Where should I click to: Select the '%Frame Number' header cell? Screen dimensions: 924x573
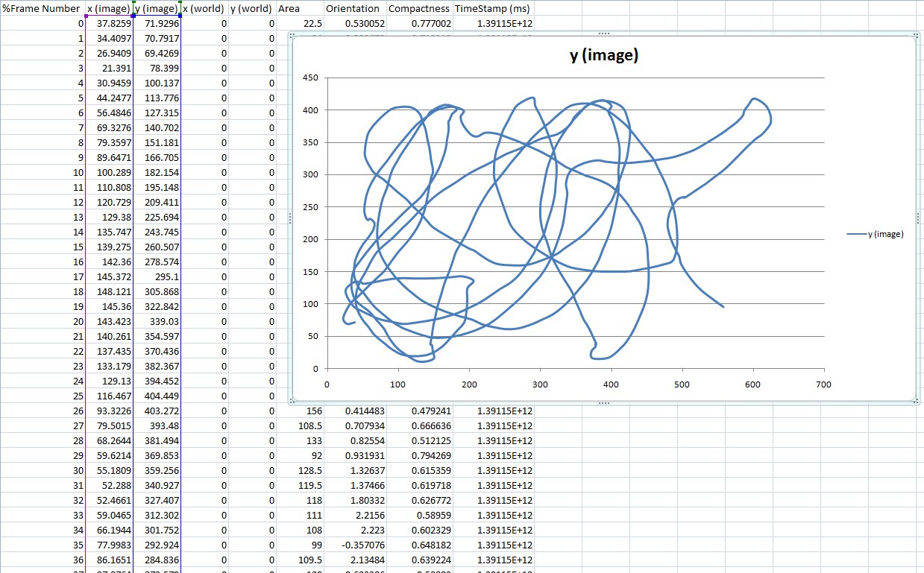41,9
